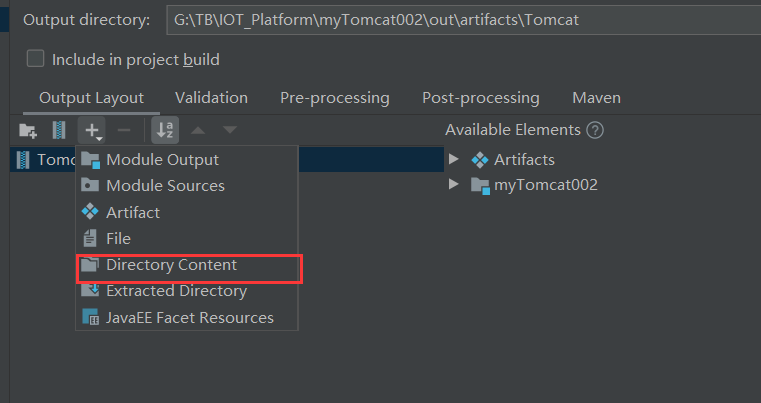Click the Output directory path field
761x403 pixels.
[450, 20]
